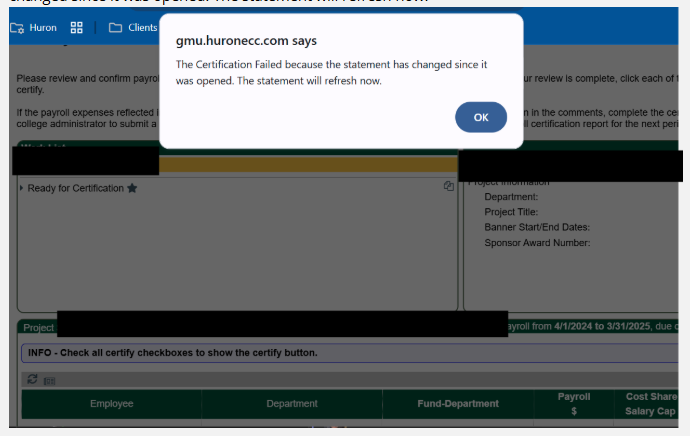Image resolution: width=692 pixels, height=436 pixels.
Task: Click the Payroll $ column header
Action: click(x=574, y=404)
